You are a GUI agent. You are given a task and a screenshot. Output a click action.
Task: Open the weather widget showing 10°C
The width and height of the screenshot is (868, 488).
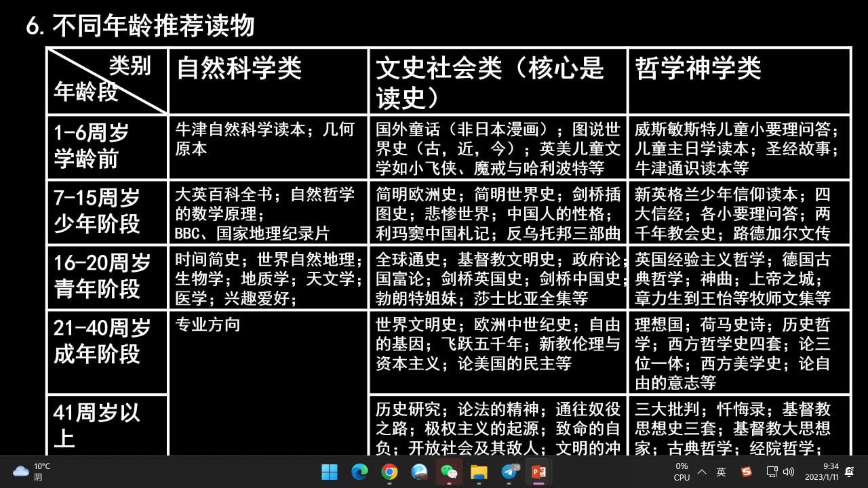[31, 472]
